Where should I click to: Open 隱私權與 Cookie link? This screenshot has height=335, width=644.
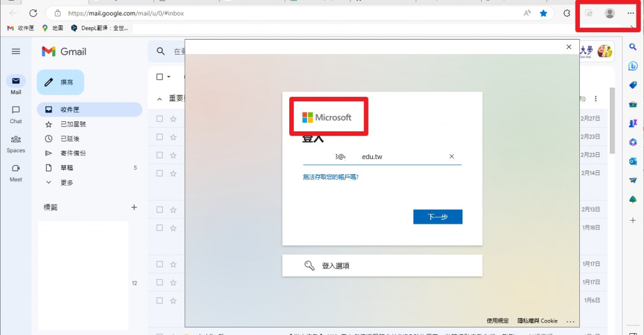pyautogui.click(x=537, y=321)
